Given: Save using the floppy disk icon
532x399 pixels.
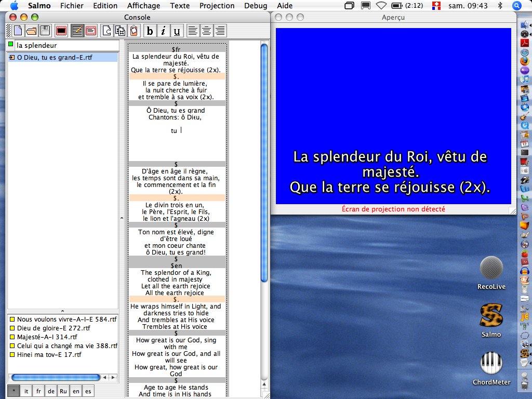Looking at the screenshot, I should pyautogui.click(x=45, y=31).
